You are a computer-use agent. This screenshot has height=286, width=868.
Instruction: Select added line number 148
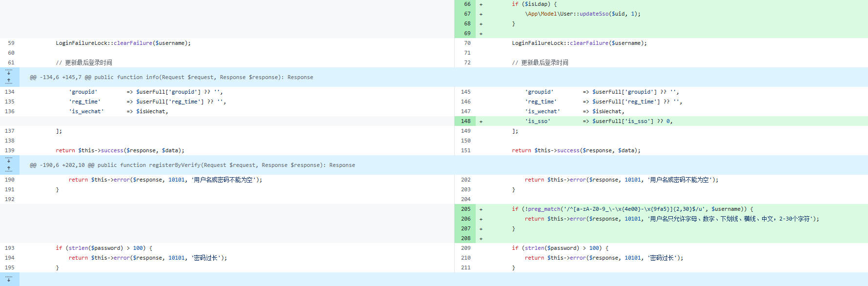click(466, 121)
